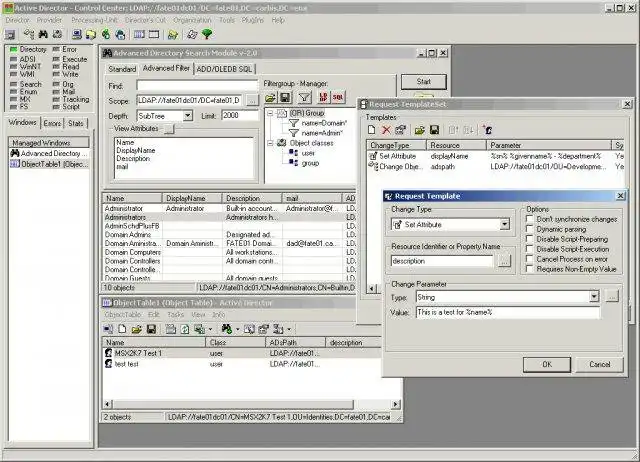
Task: Click browse button next to Scope field
Action: (253, 100)
